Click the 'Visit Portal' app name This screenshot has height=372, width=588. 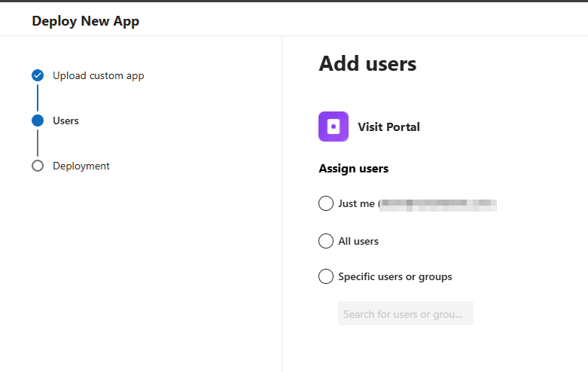click(389, 127)
